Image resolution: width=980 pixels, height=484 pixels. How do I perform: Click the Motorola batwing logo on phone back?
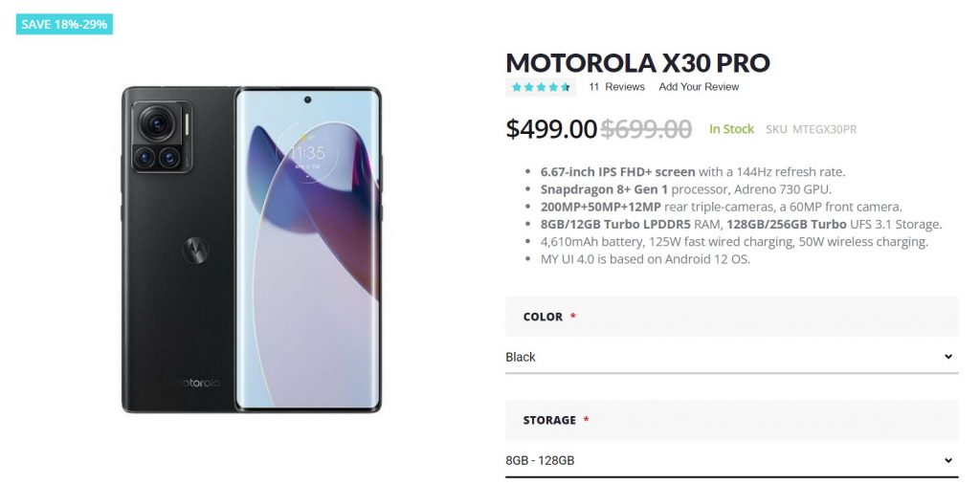[194, 251]
